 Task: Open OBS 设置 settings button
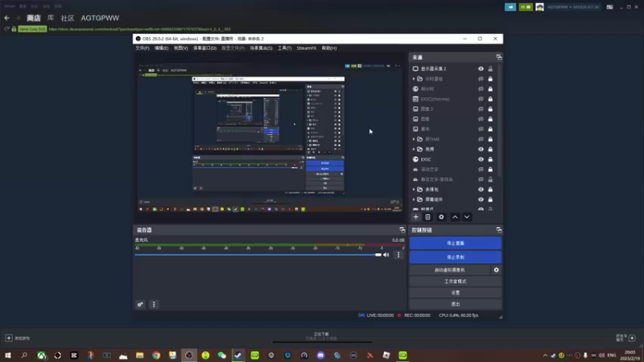click(456, 293)
